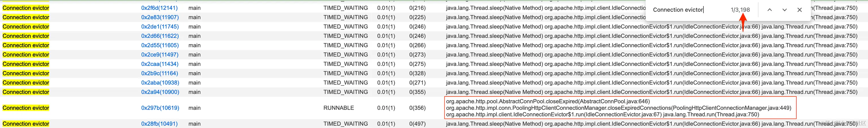Click the 0(355) value cell
This screenshot has width=868, height=128.
[x=417, y=92]
